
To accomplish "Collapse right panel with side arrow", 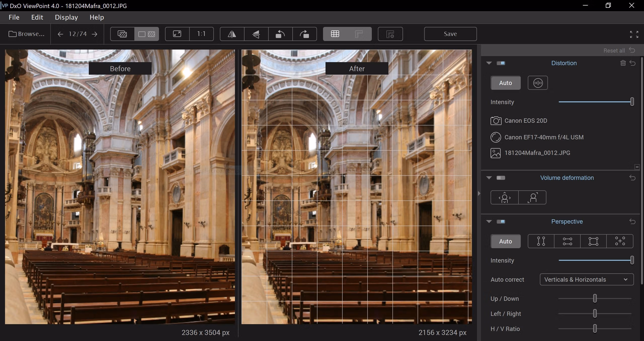I will (479, 193).
